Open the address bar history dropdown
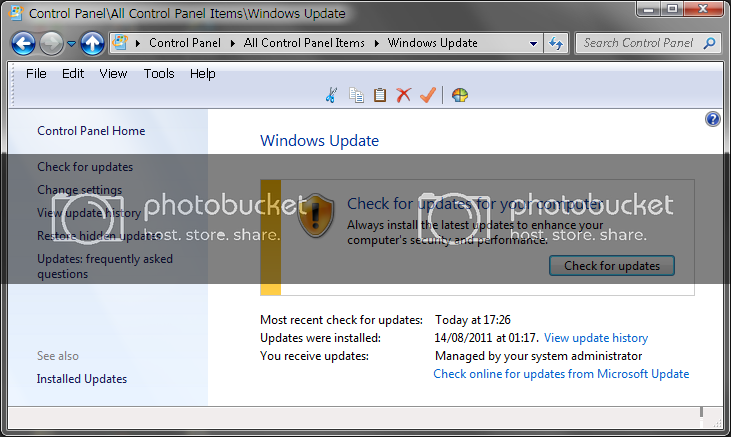 pyautogui.click(x=533, y=43)
